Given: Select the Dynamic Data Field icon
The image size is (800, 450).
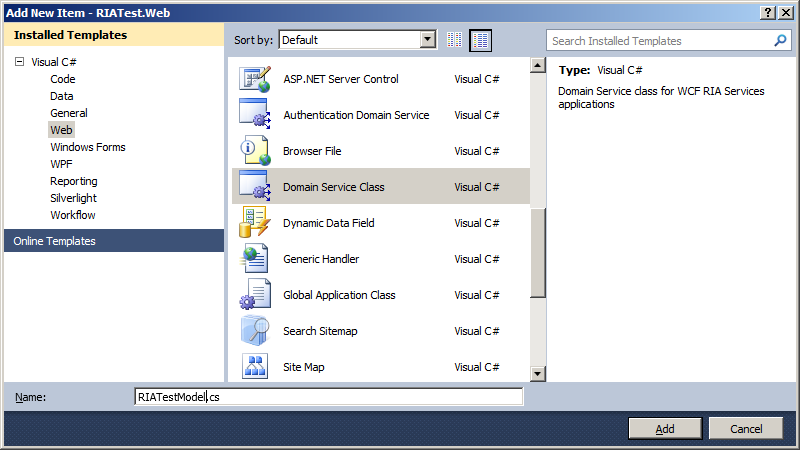Looking at the screenshot, I should pos(255,223).
